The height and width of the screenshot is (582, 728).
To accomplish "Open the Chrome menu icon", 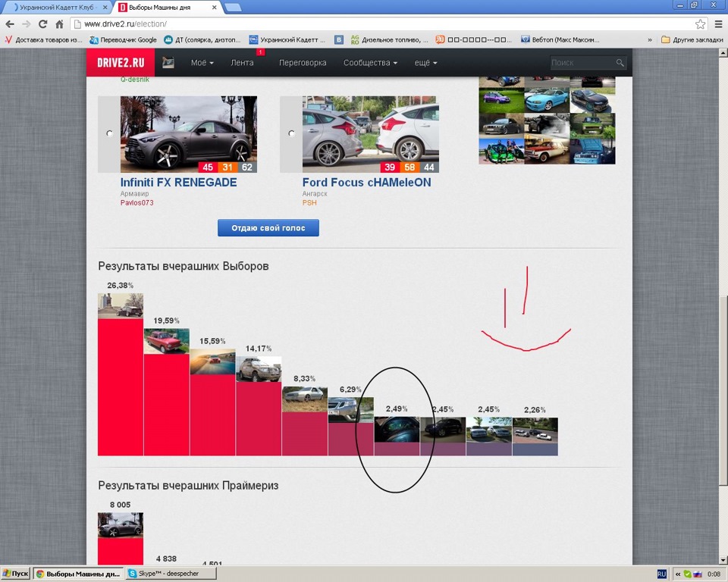I will point(718,24).
